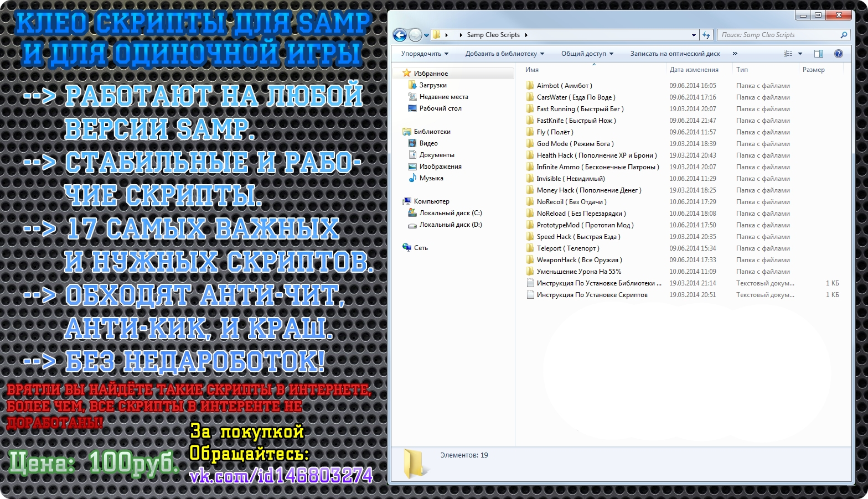Click the vk.com/id146803274 link on the banner
This screenshot has width=868, height=499.
coord(281,475)
